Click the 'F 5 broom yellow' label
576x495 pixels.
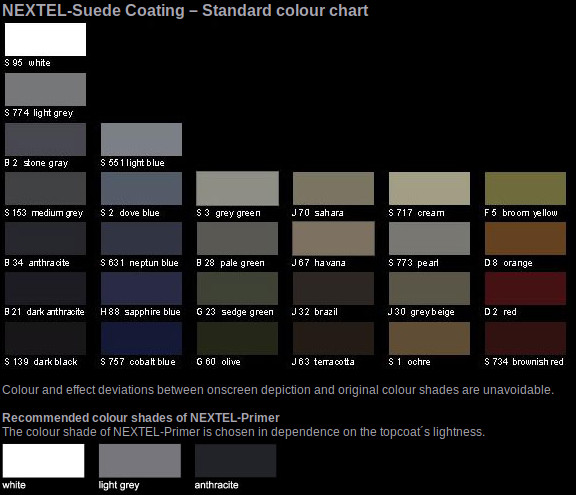click(521, 213)
